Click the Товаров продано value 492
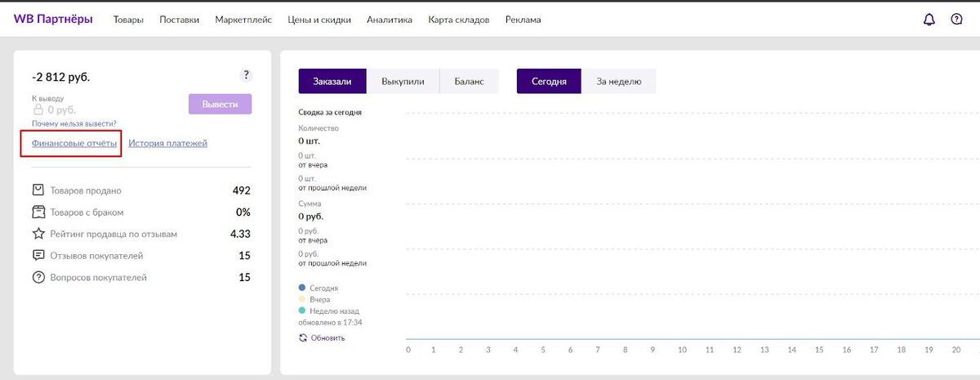Viewport: 980px width, 380px height. (242, 190)
